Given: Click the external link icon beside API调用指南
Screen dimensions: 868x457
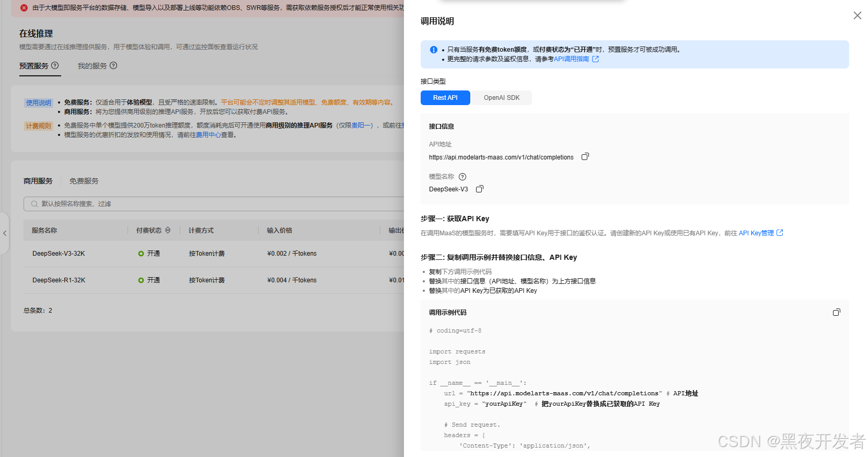Looking at the screenshot, I should click(x=595, y=59).
